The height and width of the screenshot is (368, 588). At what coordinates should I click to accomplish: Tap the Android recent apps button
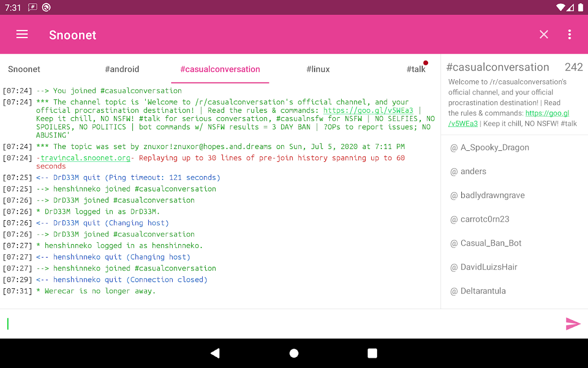pyautogui.click(x=373, y=353)
